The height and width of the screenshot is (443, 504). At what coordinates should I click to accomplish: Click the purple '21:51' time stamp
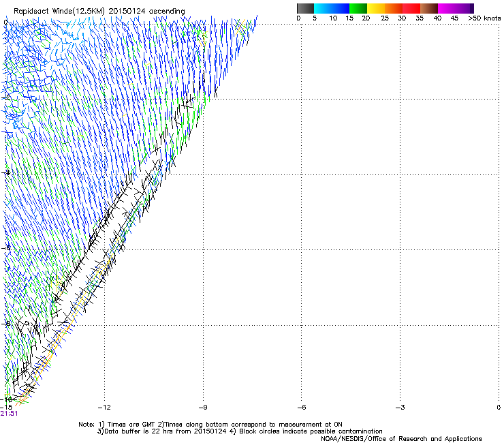pos(9,414)
